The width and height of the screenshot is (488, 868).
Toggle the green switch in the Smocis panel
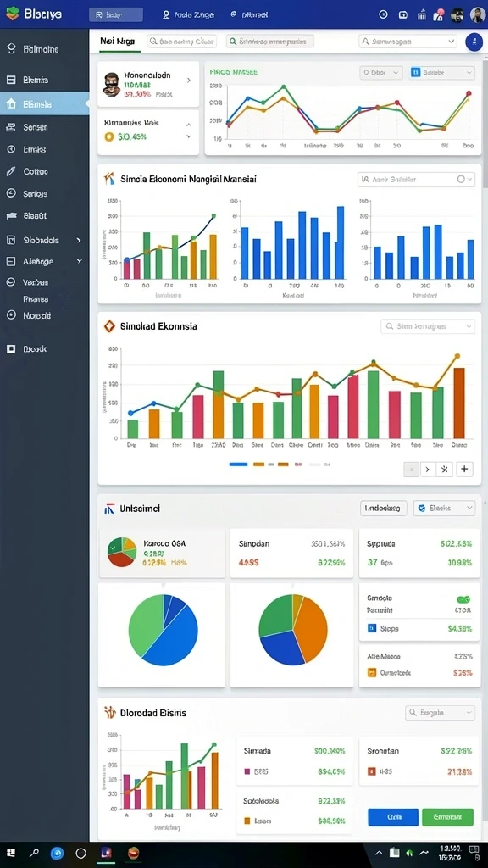point(463,599)
